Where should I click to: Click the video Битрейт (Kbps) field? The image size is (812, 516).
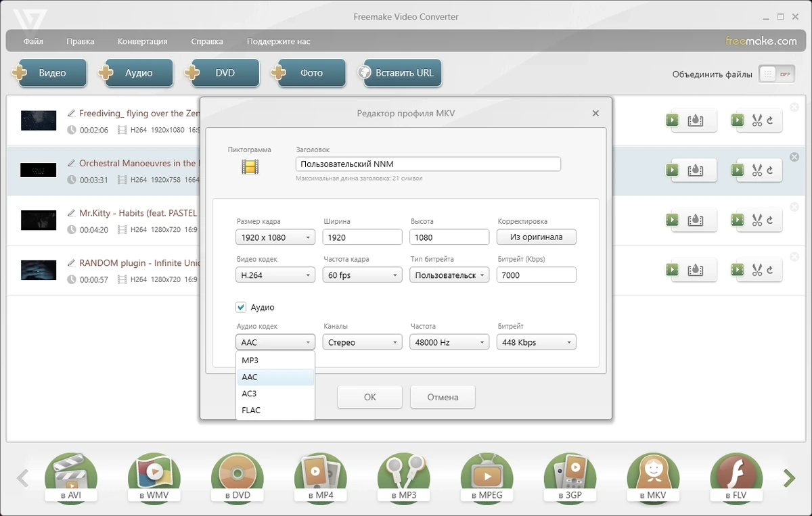[x=537, y=275]
